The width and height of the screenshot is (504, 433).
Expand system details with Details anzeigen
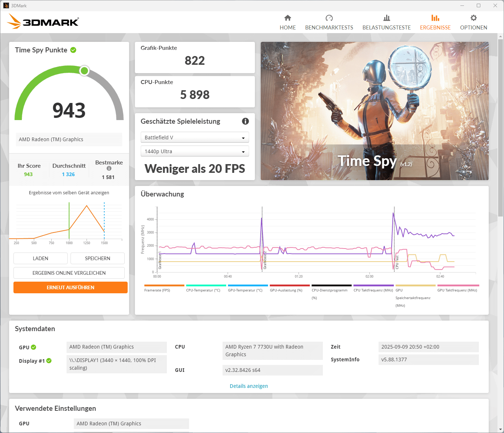pyautogui.click(x=249, y=386)
